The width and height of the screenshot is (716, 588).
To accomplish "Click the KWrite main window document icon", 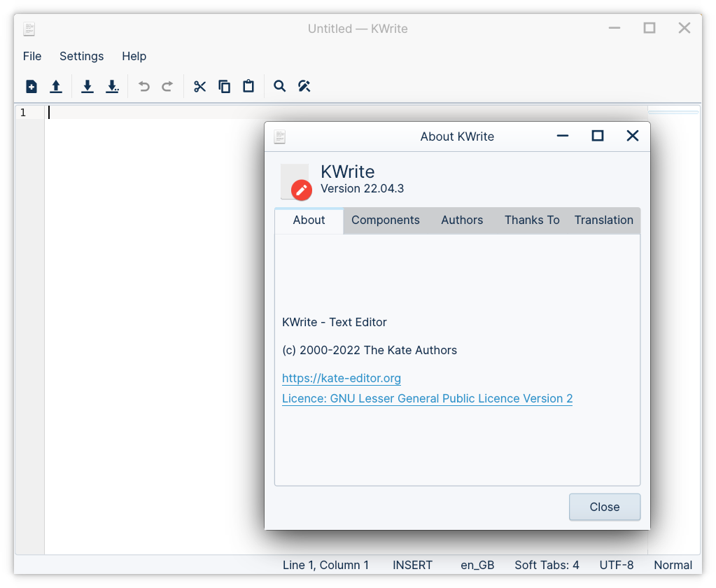I will point(29,29).
